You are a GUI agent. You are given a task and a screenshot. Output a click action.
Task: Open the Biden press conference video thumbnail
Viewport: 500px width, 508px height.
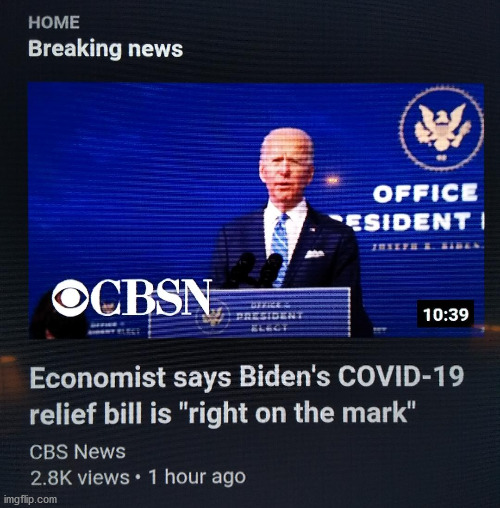point(256,211)
